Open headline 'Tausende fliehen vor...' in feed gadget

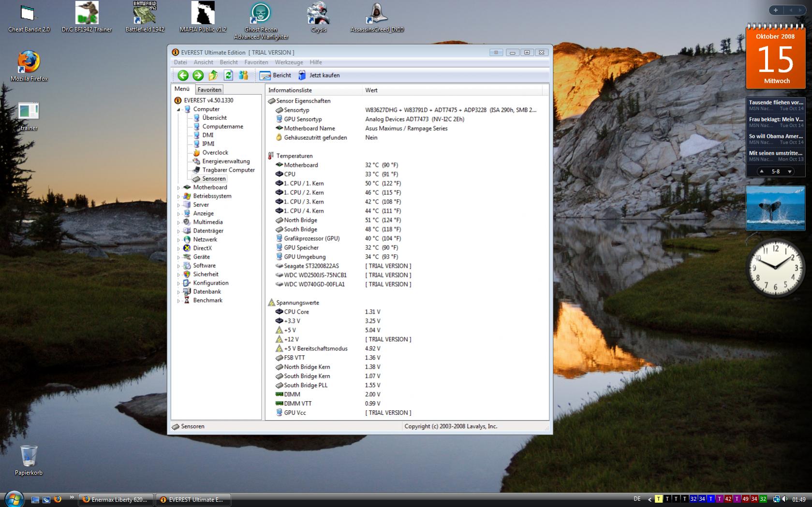click(x=776, y=102)
